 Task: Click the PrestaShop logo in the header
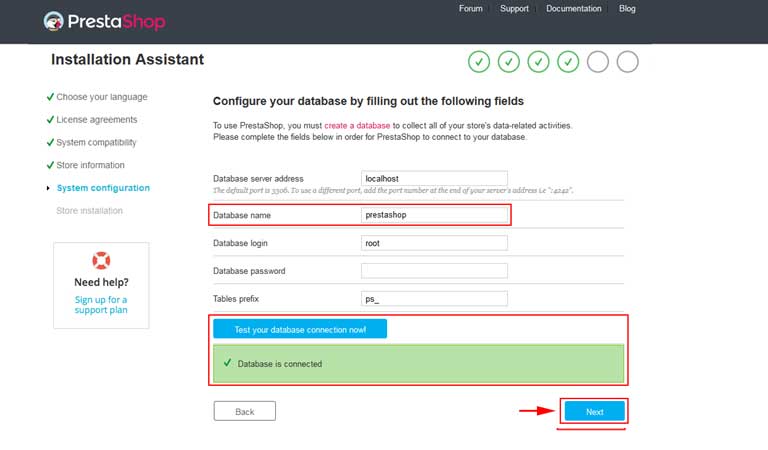point(104,22)
